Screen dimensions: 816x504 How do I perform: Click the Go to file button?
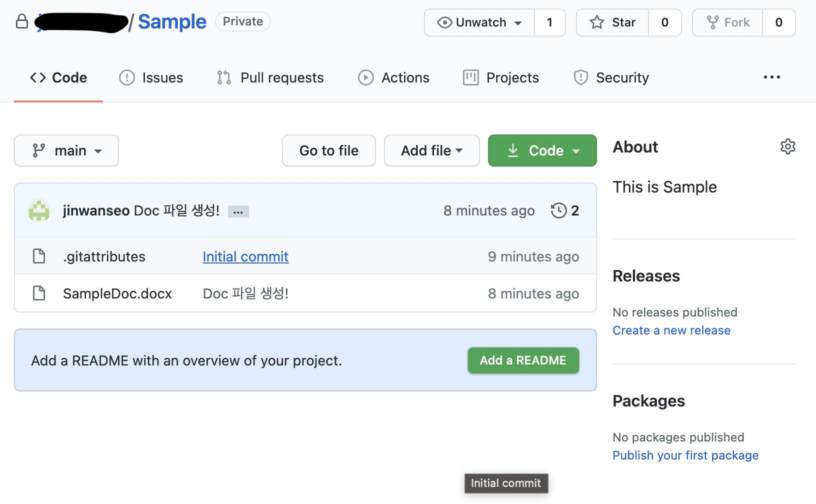click(329, 150)
